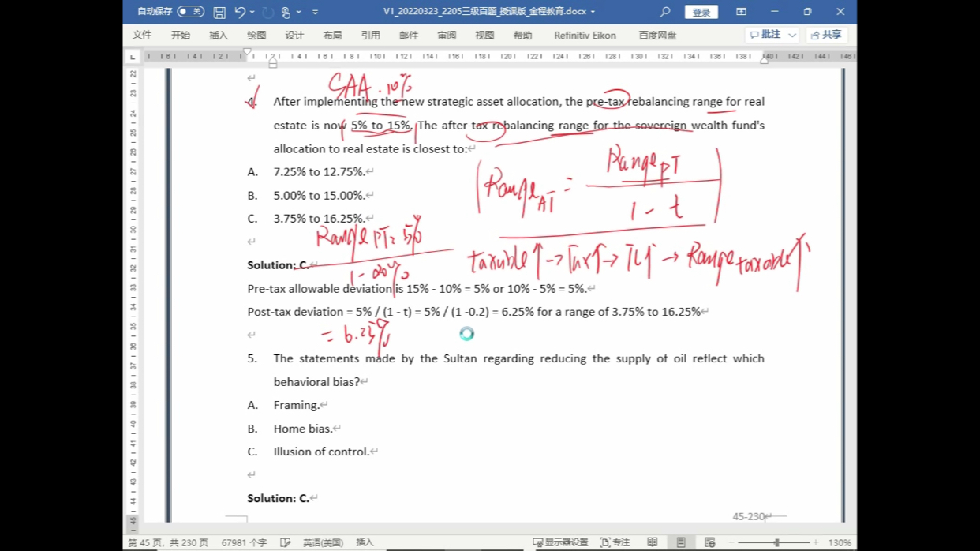
Task: Click the Redo icon
Action: (x=268, y=12)
